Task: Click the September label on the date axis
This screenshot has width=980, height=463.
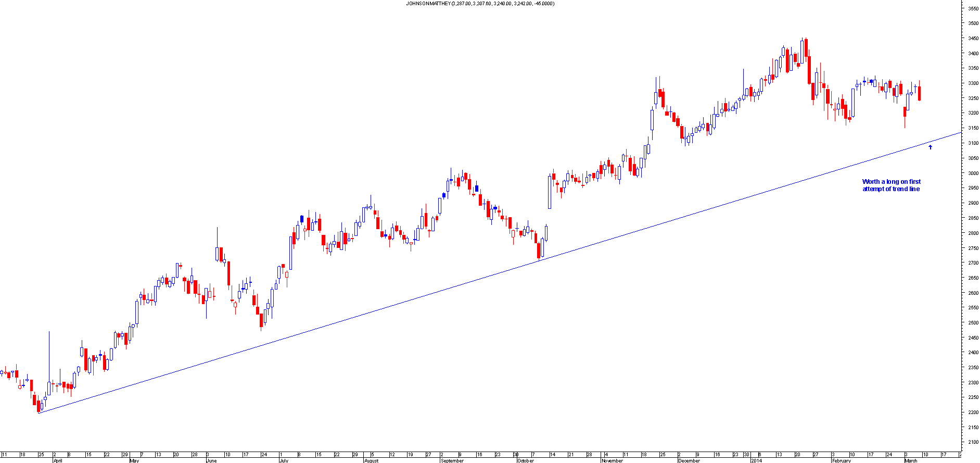Action: point(452,460)
